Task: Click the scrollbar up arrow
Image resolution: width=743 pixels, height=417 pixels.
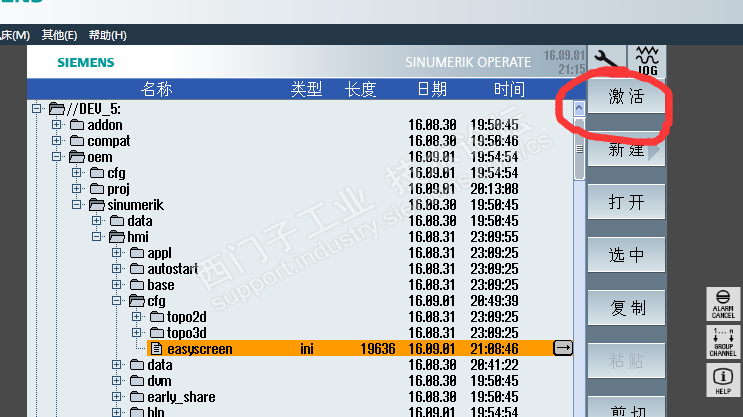Action: click(579, 109)
